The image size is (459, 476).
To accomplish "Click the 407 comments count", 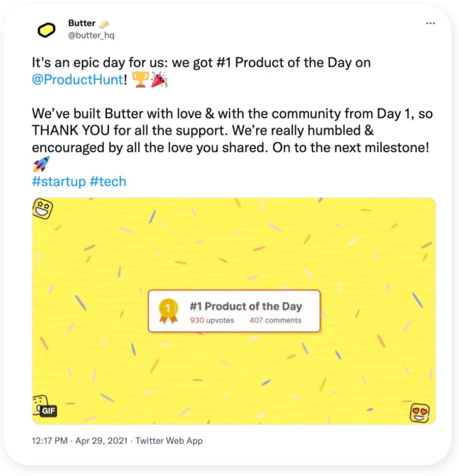I will point(275,320).
